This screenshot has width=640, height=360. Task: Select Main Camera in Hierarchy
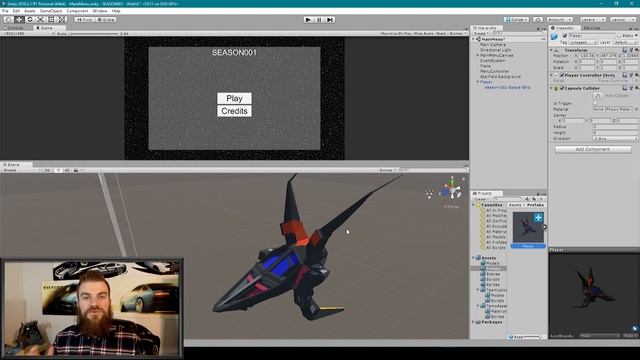click(493, 44)
